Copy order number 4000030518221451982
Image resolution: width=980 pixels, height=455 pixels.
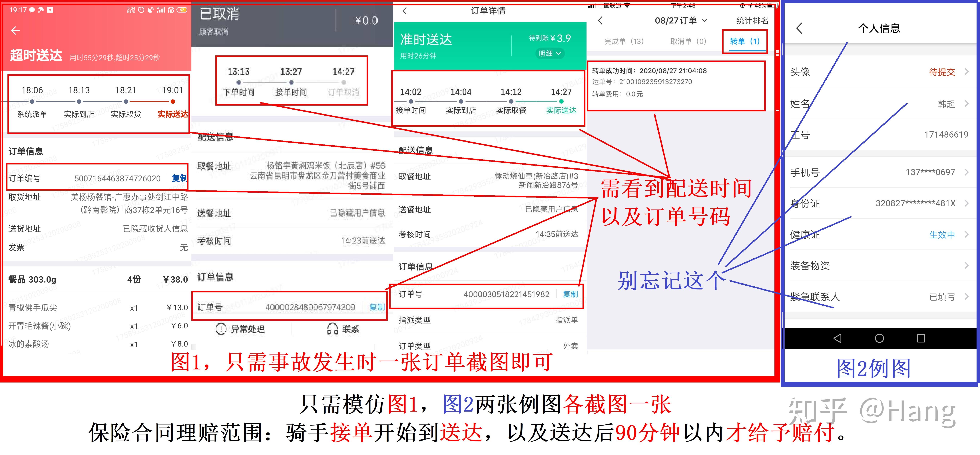[570, 294]
